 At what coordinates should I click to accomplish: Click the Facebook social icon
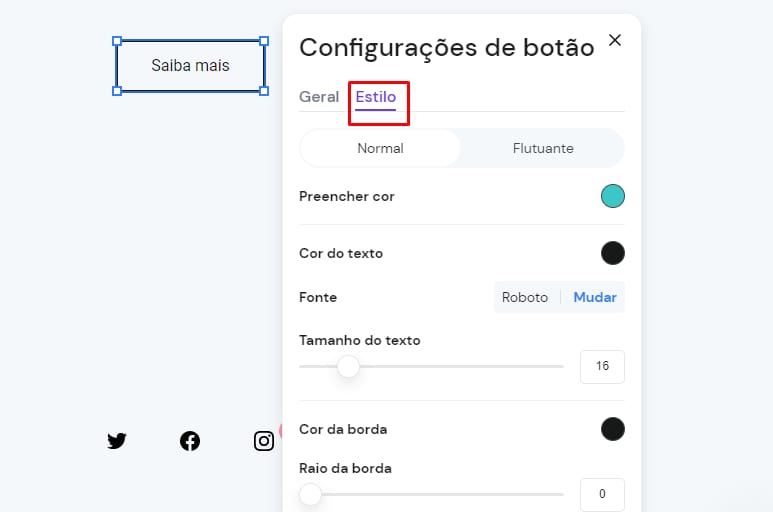click(x=190, y=441)
